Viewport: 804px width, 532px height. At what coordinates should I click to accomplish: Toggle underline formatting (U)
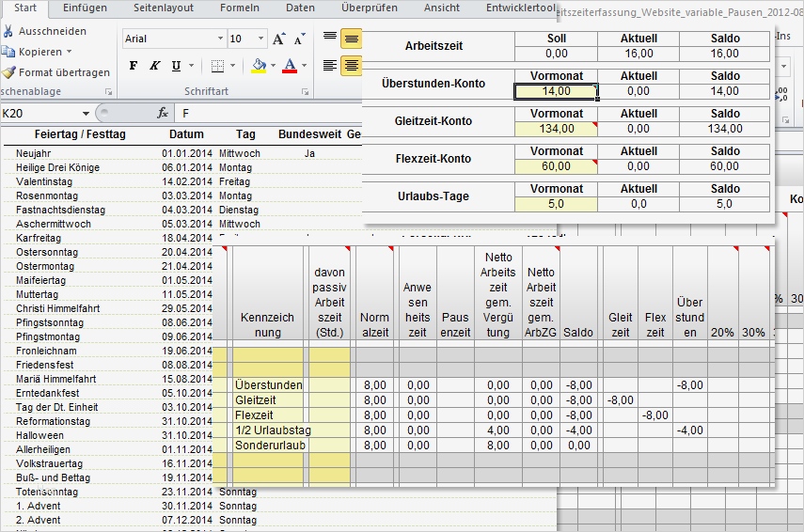pyautogui.click(x=176, y=66)
